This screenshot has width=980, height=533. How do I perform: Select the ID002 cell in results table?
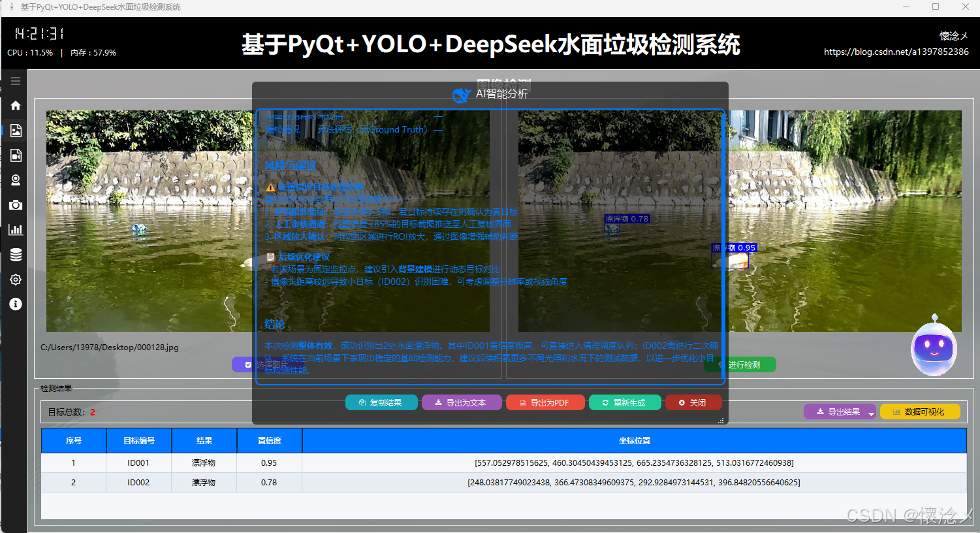[138, 483]
